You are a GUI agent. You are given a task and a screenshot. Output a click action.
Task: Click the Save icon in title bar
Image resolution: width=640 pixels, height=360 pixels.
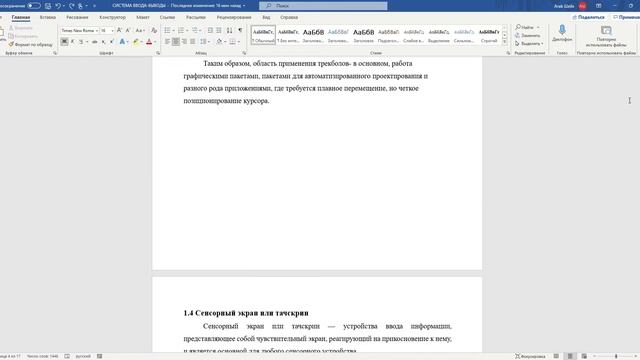click(x=48, y=6)
